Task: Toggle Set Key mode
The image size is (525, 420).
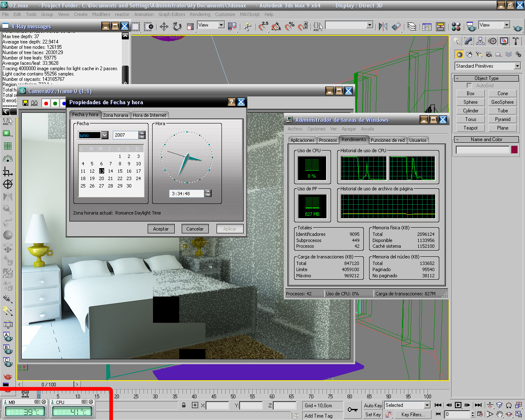Action: (373, 415)
